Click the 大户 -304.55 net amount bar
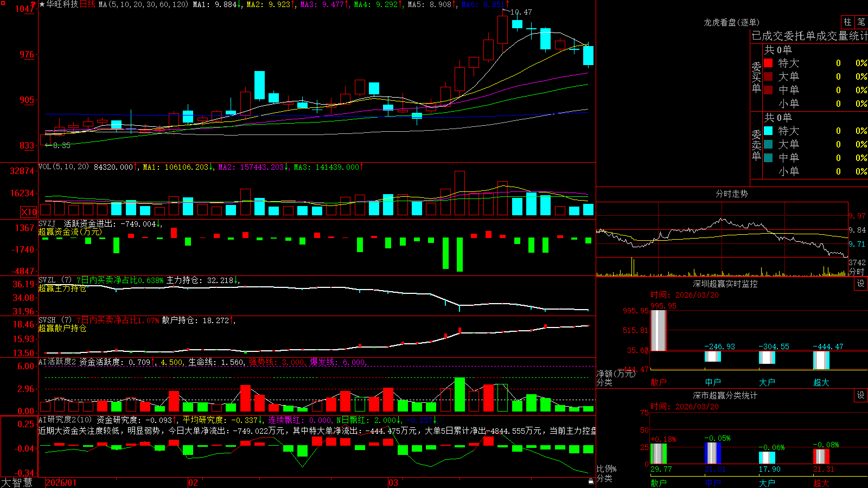The height and width of the screenshot is (488, 868). click(x=767, y=357)
